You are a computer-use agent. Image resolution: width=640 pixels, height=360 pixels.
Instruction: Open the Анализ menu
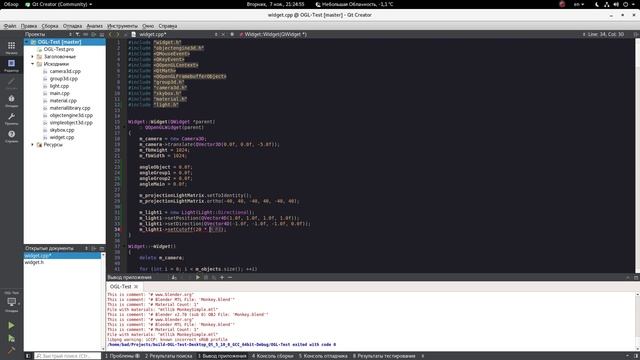click(94, 26)
